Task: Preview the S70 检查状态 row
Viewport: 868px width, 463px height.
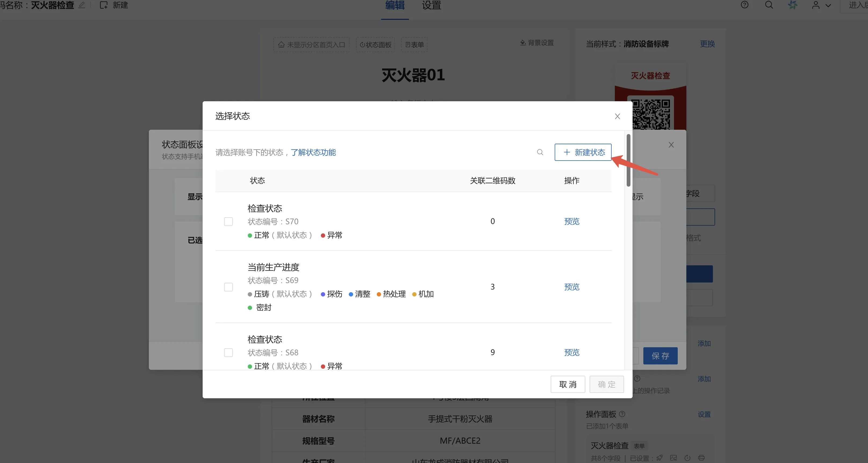Action: pyautogui.click(x=572, y=221)
